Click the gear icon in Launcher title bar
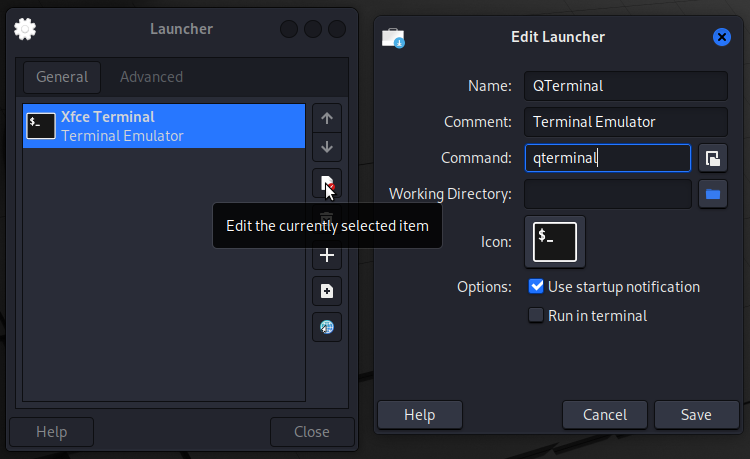The image size is (750, 459). coord(25,29)
